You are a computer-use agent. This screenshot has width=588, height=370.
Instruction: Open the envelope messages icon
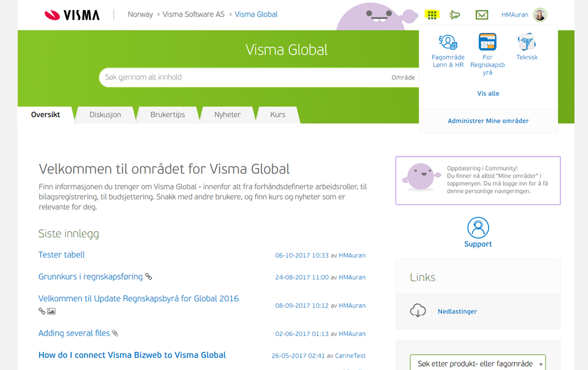point(481,15)
